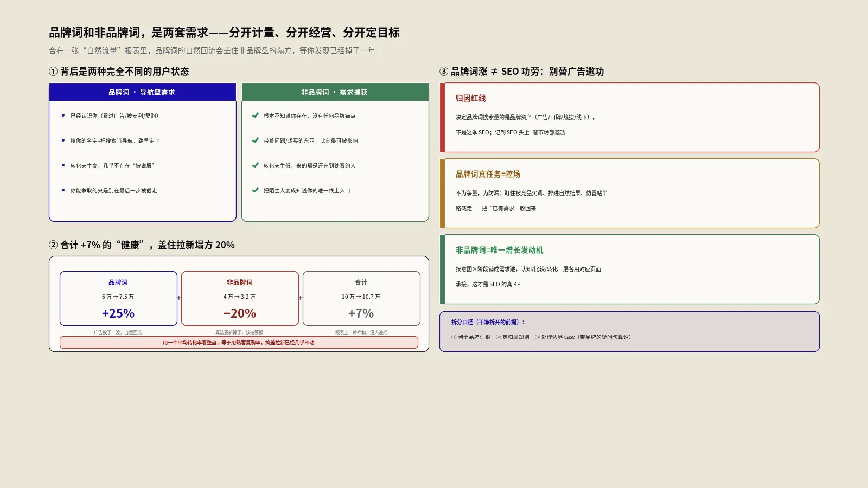Select heading '① 背后是两种完全不同的用户状态'
Viewport: 868px width, 488px height.
pos(119,72)
